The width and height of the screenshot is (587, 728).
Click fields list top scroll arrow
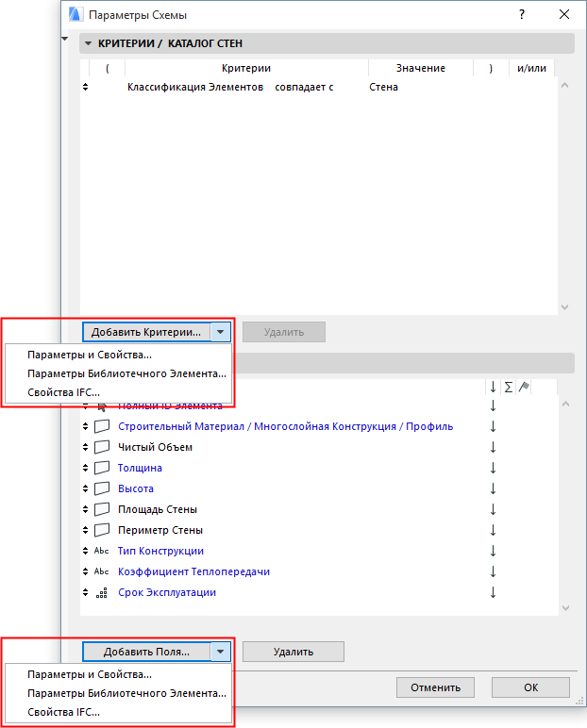[565, 404]
